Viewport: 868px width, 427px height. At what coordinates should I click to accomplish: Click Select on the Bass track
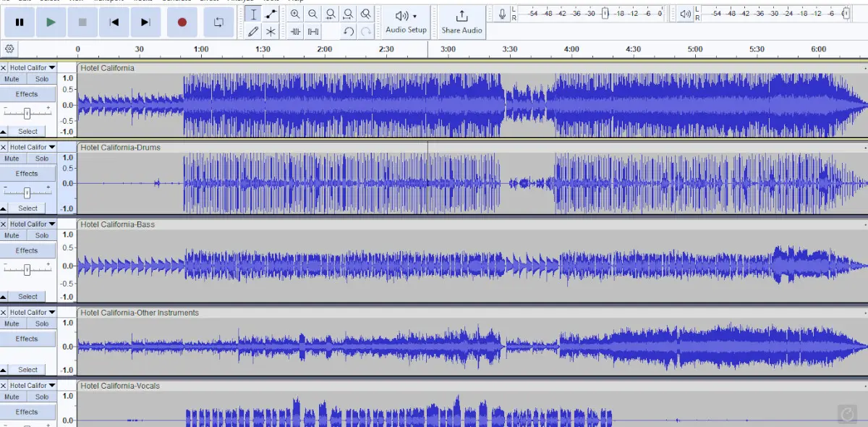[28, 297]
